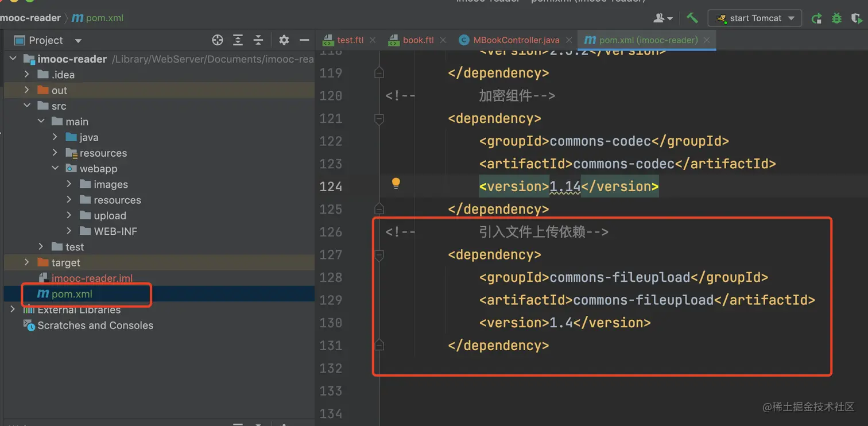
Task: Fold the dependency block ending at line 131
Action: pos(379,345)
